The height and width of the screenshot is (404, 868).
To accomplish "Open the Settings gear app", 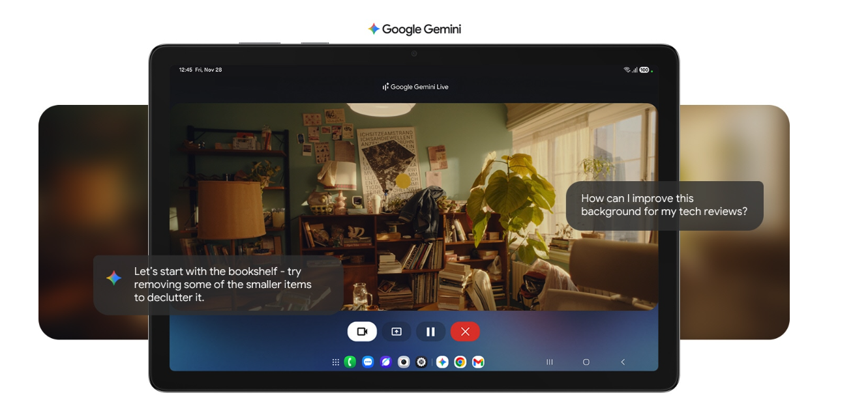I will [421, 362].
